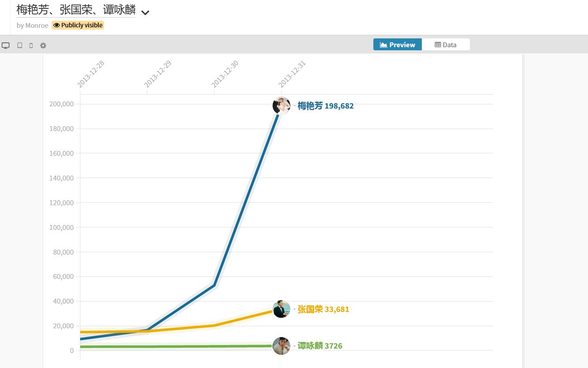This screenshot has width=588, height=368.
Task: Click the 2013-12-30 axis date label
Action: 225,74
